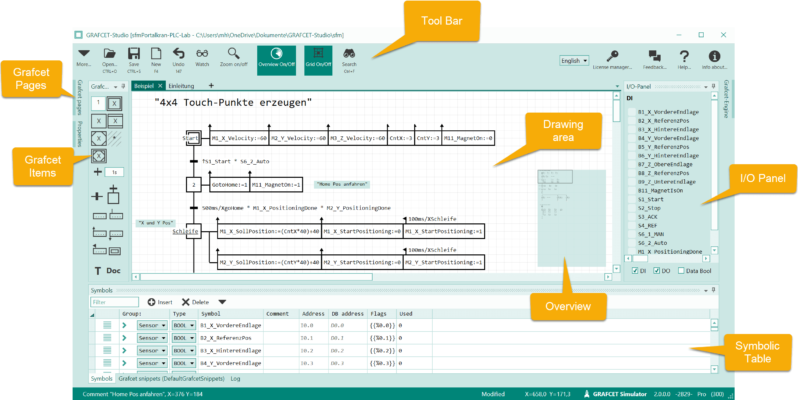Open the More... dropdown in the toolbar
This screenshot has height=400, width=798.
83,56
